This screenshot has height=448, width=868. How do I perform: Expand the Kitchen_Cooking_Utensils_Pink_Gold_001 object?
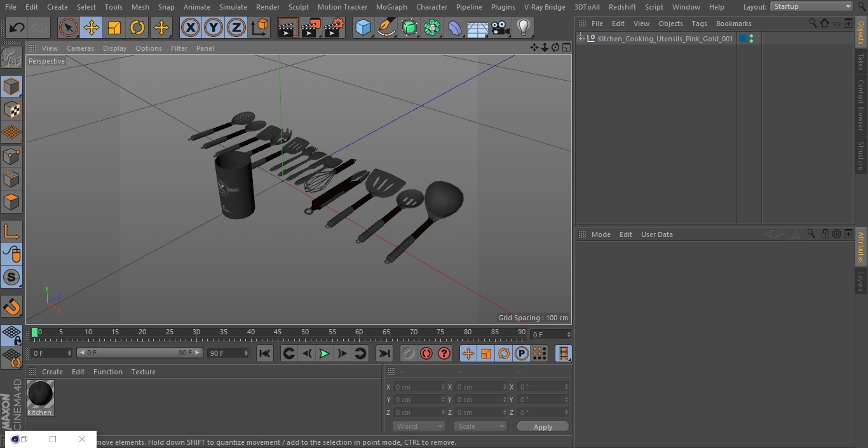[x=580, y=39]
